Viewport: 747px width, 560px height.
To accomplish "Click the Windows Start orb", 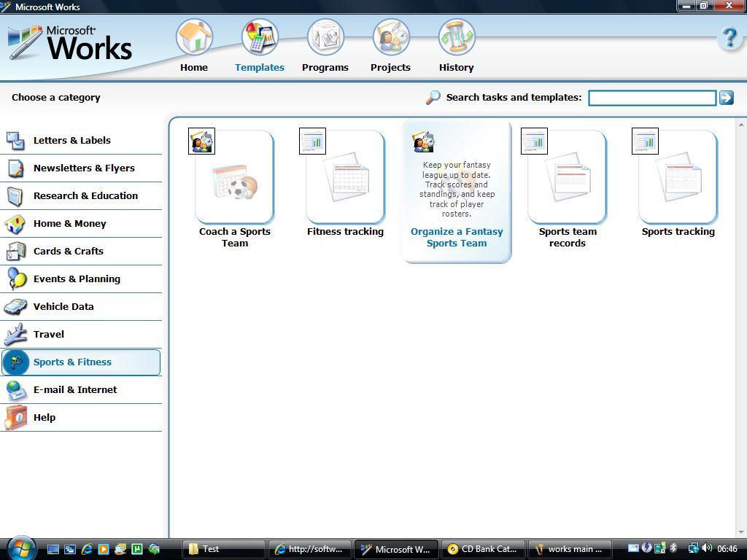I will coord(21,548).
